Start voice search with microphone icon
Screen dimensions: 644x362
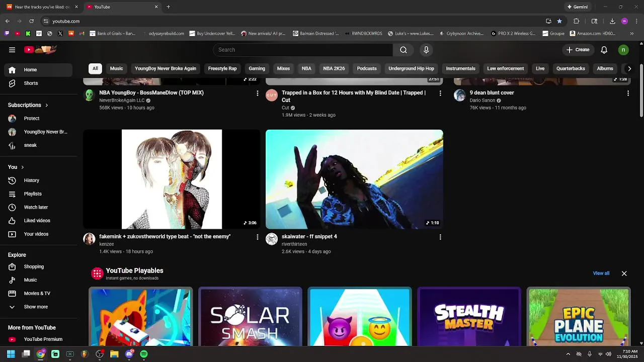click(426, 50)
